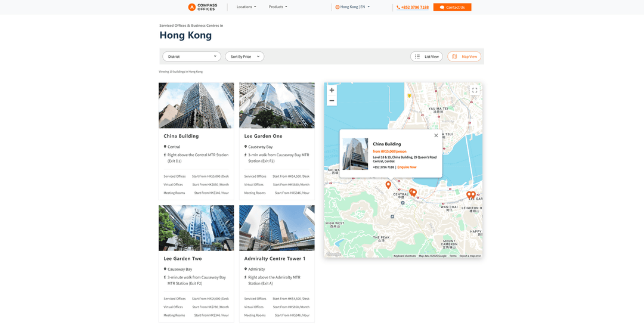The image size is (644, 325).
Task: Open the District dropdown
Action: pyautogui.click(x=191, y=57)
